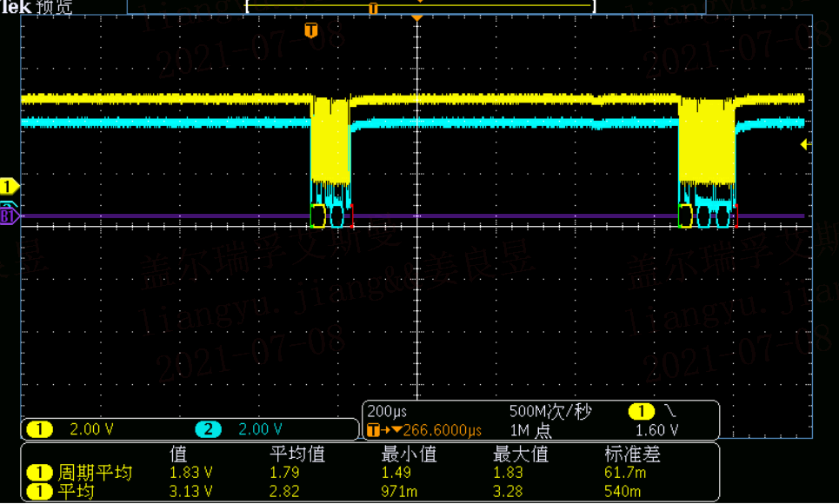The width and height of the screenshot is (839, 504).
Task: Click the trigger source channel 1 badge
Action: 642,411
